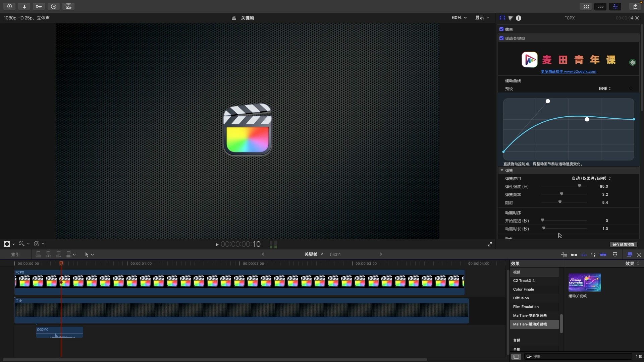The width and height of the screenshot is (644, 362).
Task: Open the keyword editor key icon
Action: point(39,6)
